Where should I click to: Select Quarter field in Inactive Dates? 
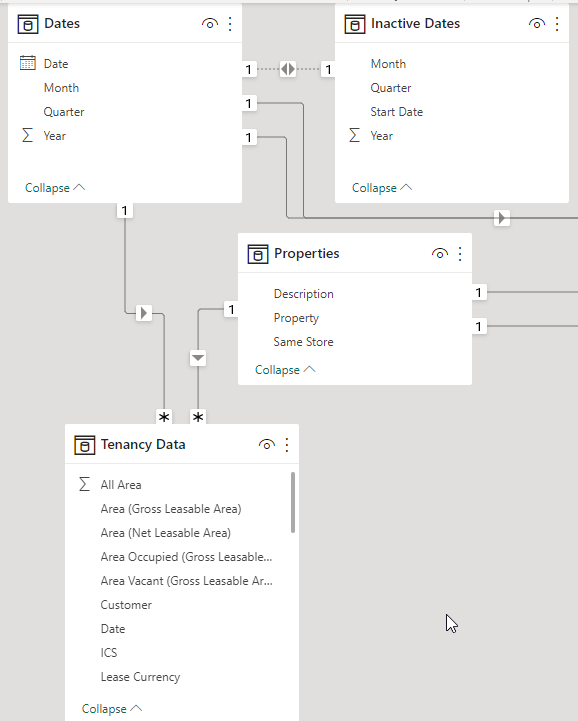(391, 88)
